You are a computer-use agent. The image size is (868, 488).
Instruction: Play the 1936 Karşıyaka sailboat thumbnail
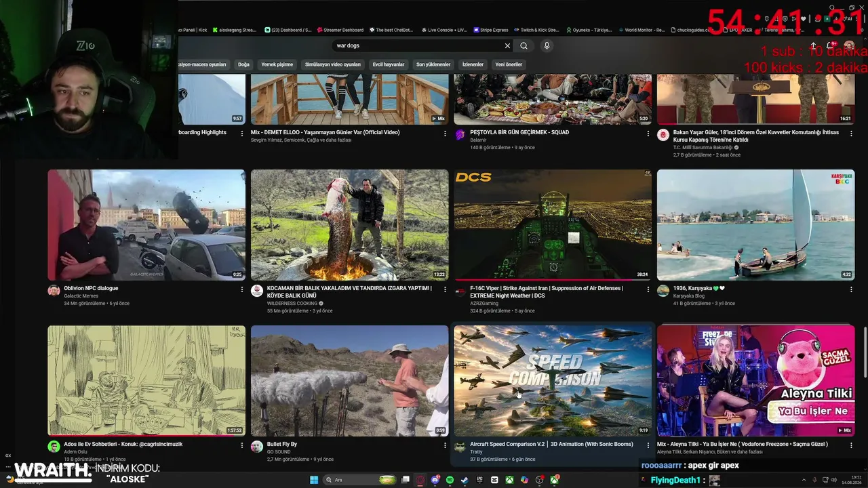755,225
